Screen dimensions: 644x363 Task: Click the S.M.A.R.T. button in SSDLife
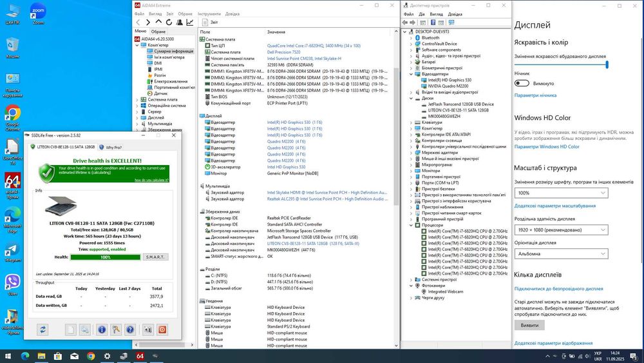tap(155, 257)
